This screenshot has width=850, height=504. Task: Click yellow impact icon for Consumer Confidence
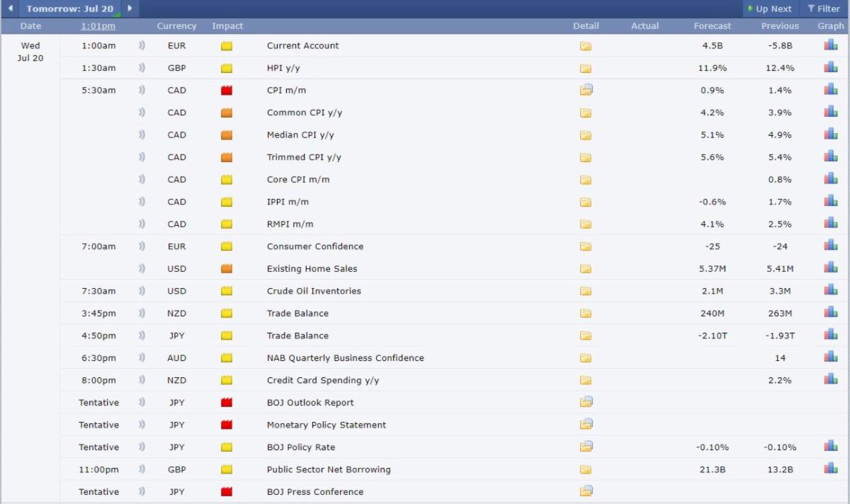pos(227,246)
